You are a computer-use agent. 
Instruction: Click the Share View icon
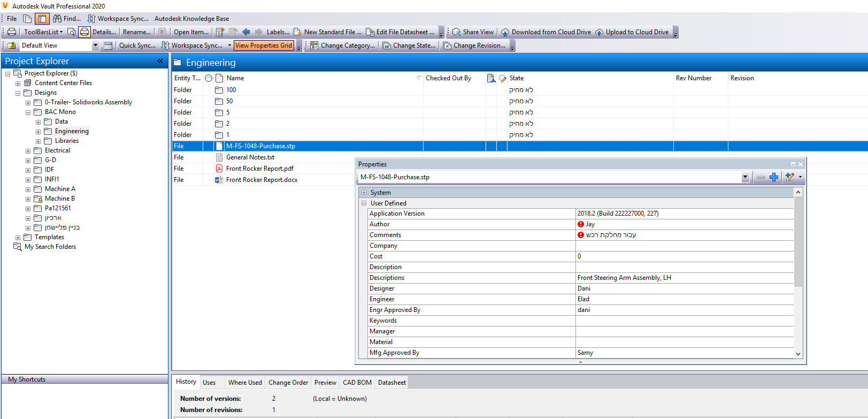pos(457,32)
